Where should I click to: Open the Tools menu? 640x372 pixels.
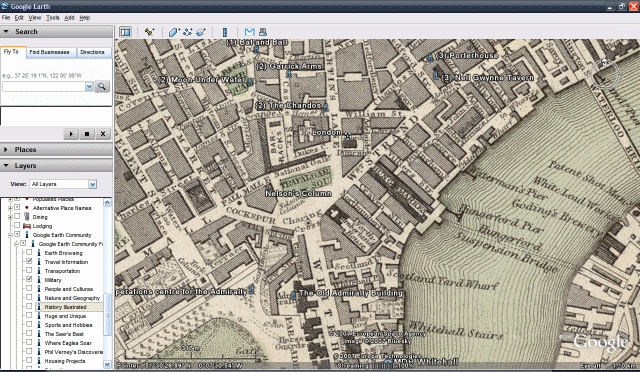pyautogui.click(x=53, y=18)
